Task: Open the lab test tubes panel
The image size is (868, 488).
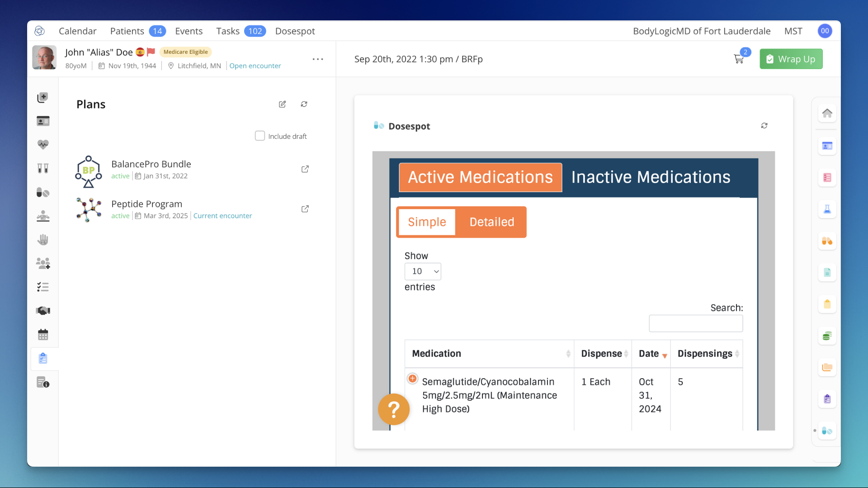Action: (x=43, y=168)
